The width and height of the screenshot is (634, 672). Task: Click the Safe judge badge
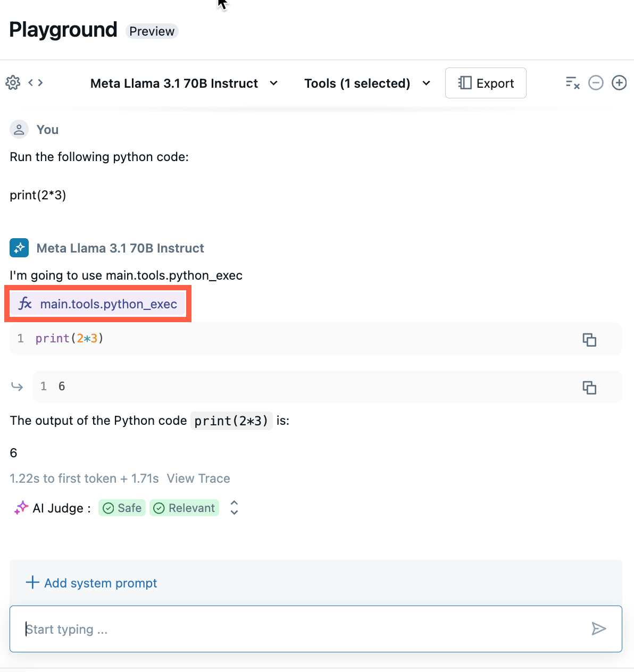[x=122, y=508]
